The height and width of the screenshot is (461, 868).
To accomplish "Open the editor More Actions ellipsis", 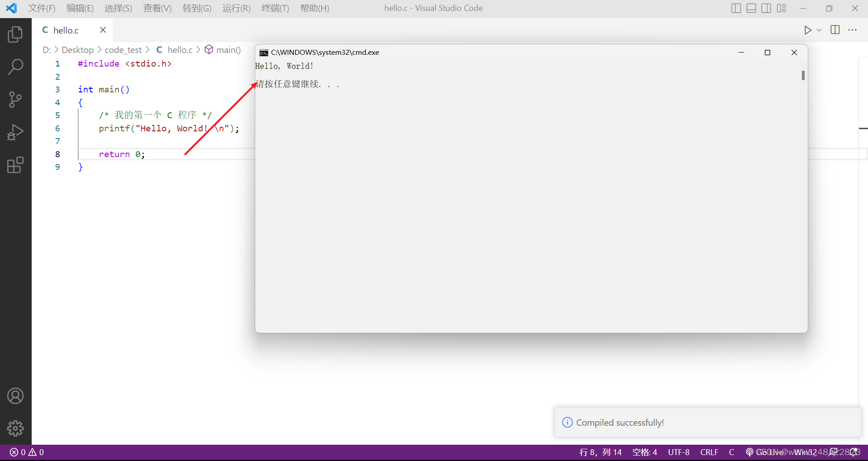I will click(853, 30).
